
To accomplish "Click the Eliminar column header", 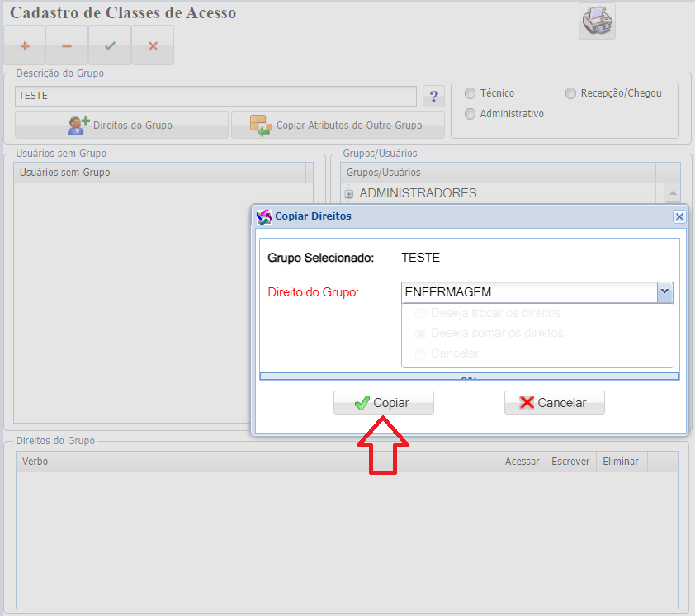I will click(621, 462).
